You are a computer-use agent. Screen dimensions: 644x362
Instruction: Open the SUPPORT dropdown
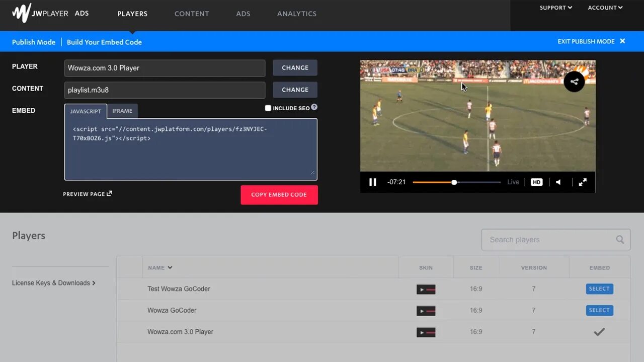(555, 8)
